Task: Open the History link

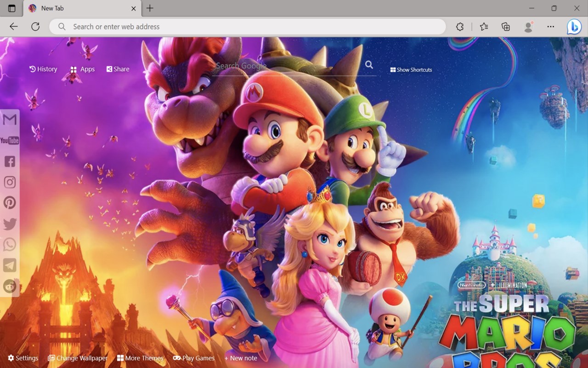Action: point(43,69)
